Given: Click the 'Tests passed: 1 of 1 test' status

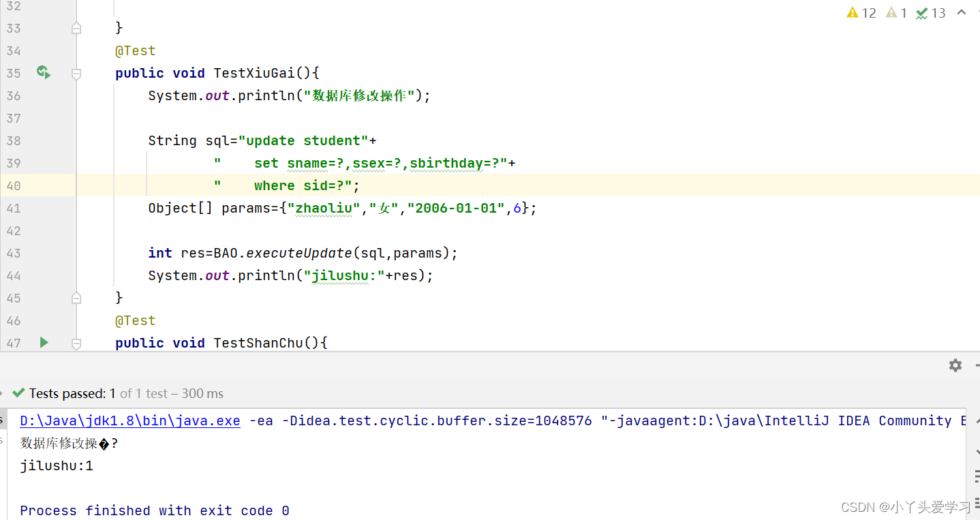Looking at the screenshot, I should pyautogui.click(x=98, y=393).
